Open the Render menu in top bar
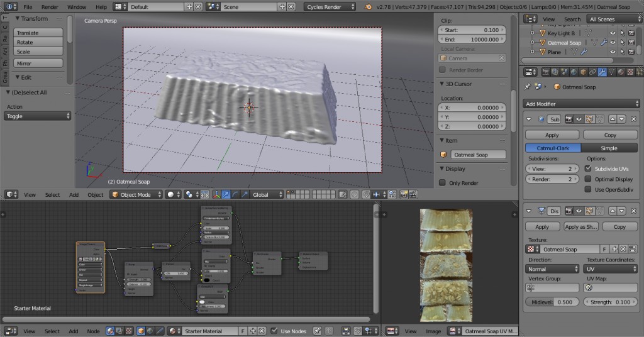Image resolution: width=644 pixels, height=337 pixels. (x=50, y=7)
